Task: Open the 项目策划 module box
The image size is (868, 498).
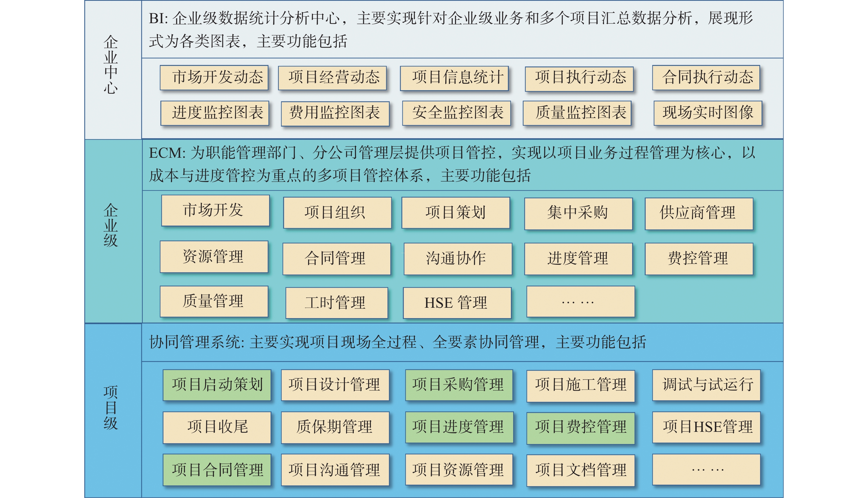Action: pyautogui.click(x=456, y=212)
